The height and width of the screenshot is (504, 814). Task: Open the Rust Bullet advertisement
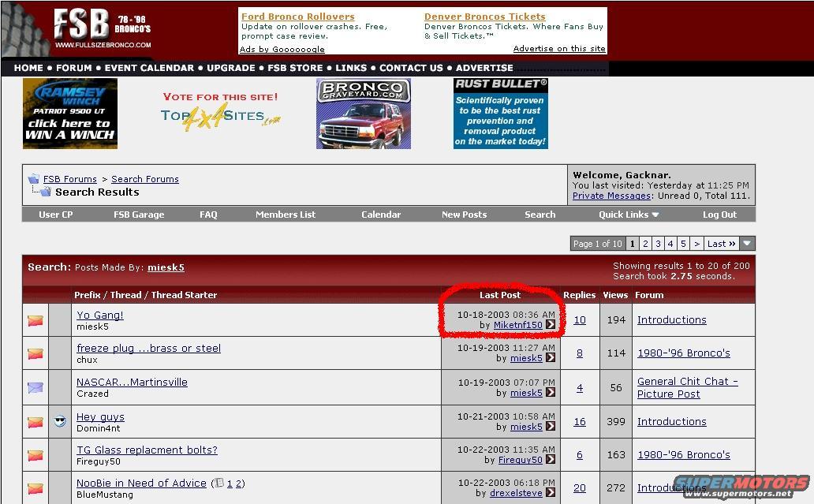coord(500,114)
